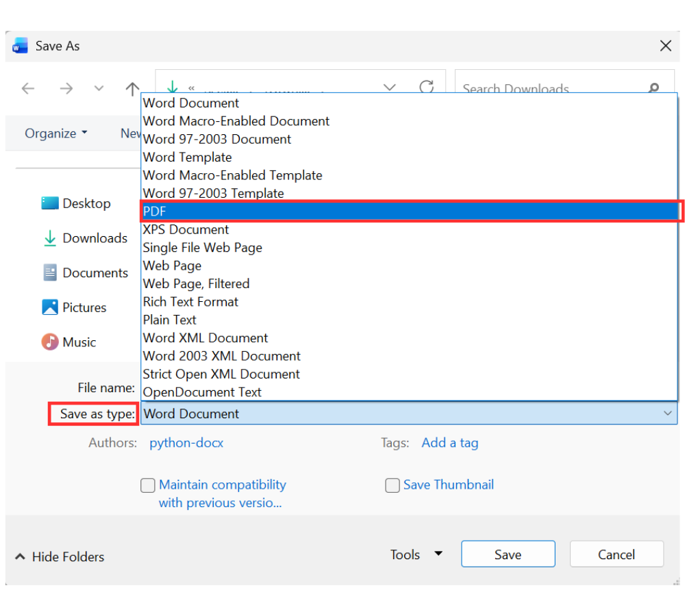Select XPS Document file type
Image resolution: width=685 pixels, height=616 pixels.
coord(409,230)
